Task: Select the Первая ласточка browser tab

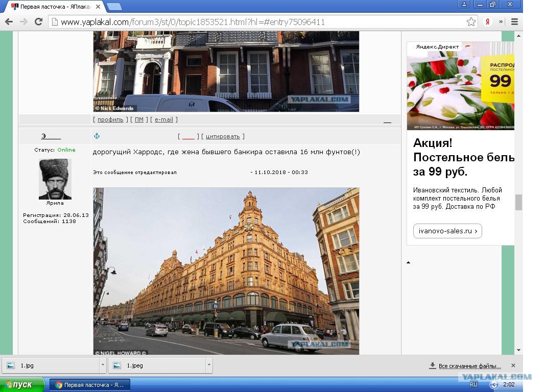Action: point(55,7)
